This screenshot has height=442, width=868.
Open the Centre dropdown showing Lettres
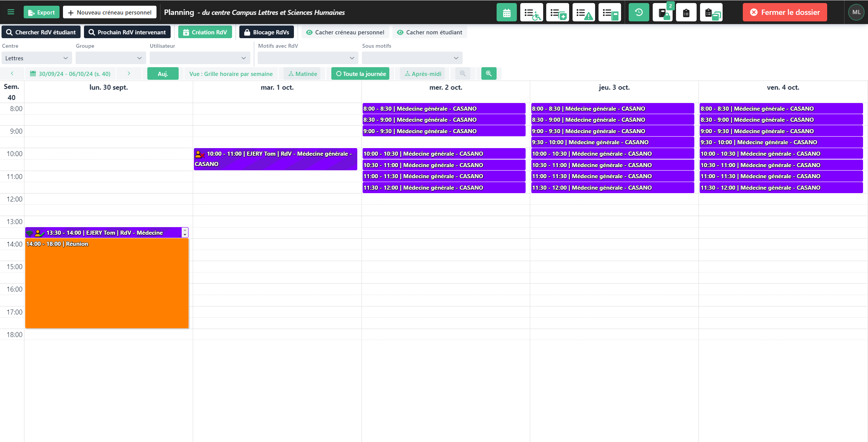point(36,58)
